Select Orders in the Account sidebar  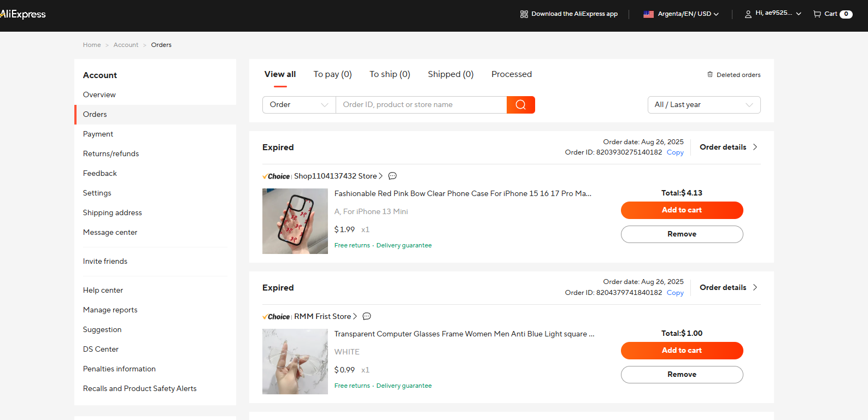pyautogui.click(x=155, y=115)
